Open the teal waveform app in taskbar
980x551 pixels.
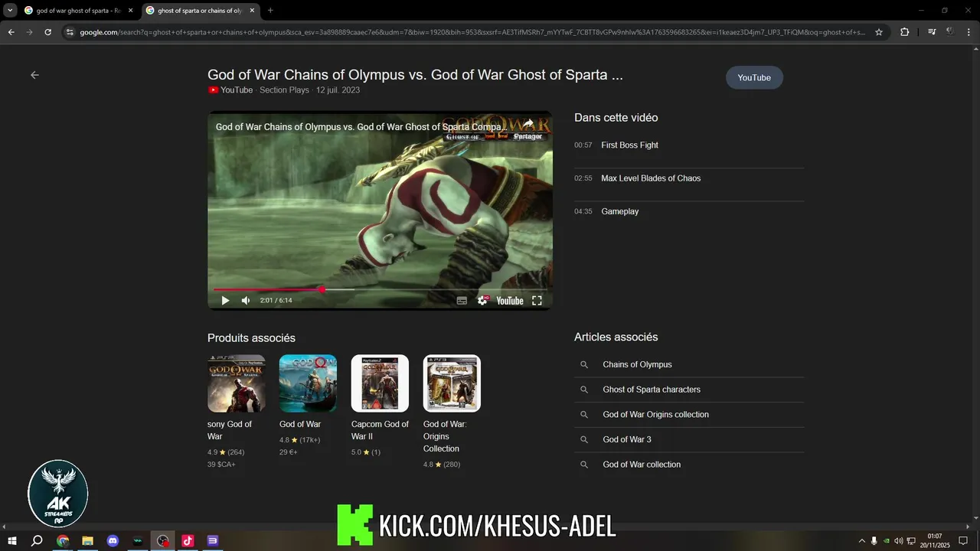click(138, 541)
